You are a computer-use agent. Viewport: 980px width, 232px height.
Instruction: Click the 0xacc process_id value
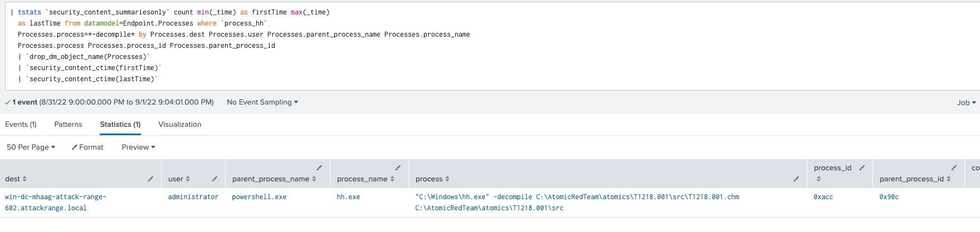[823, 197]
